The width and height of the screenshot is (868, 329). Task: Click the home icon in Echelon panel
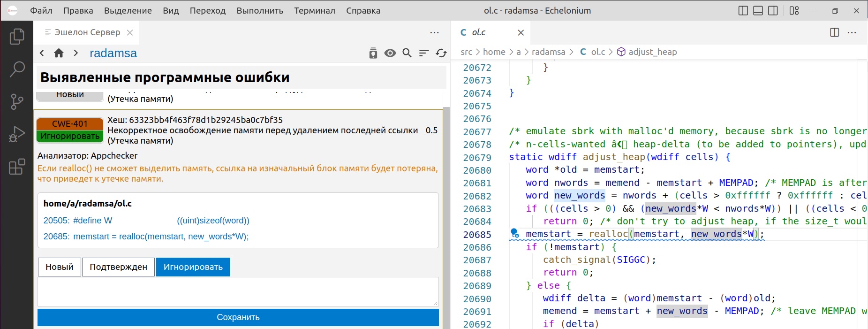click(x=59, y=53)
